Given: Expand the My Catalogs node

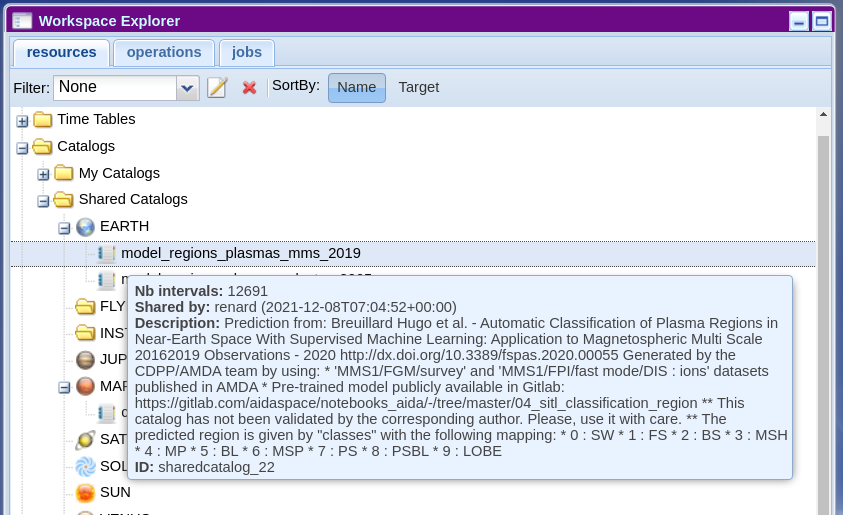Looking at the screenshot, I should click(x=43, y=174).
